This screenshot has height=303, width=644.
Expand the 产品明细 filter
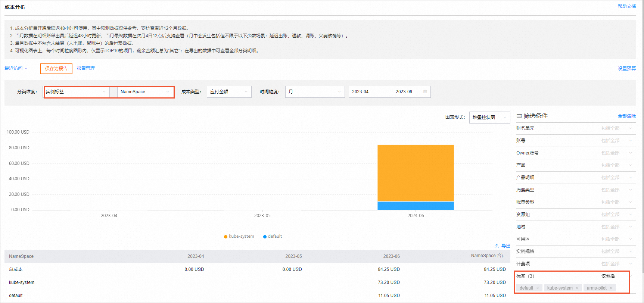576,178
